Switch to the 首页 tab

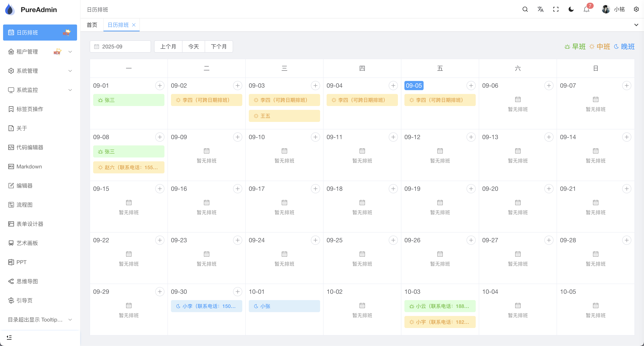click(x=91, y=25)
